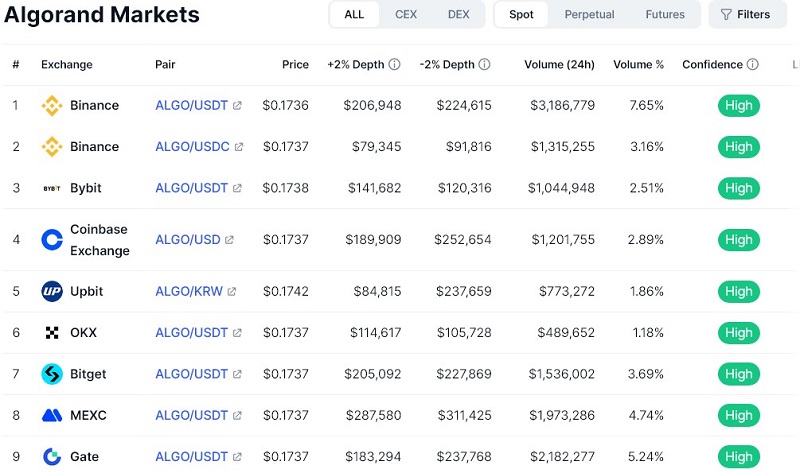
Task: Open the Filters button
Action: pyautogui.click(x=747, y=14)
